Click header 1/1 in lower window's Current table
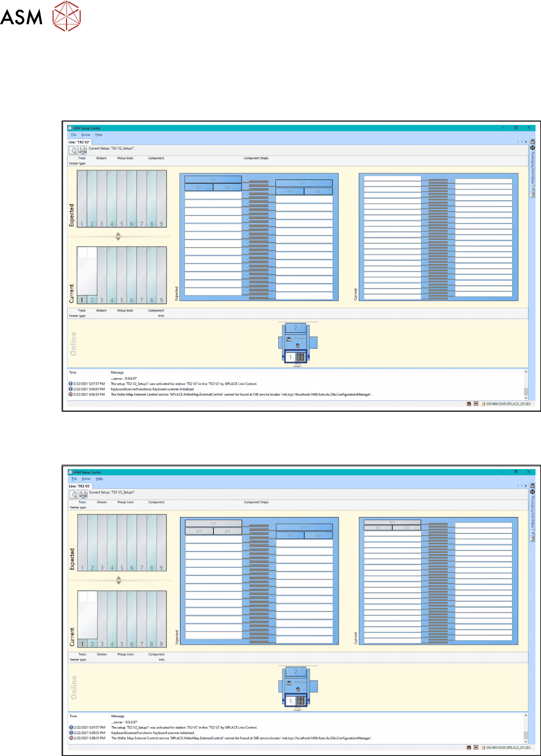Image resolution: width=541 pixels, height=756 pixels. point(392,522)
